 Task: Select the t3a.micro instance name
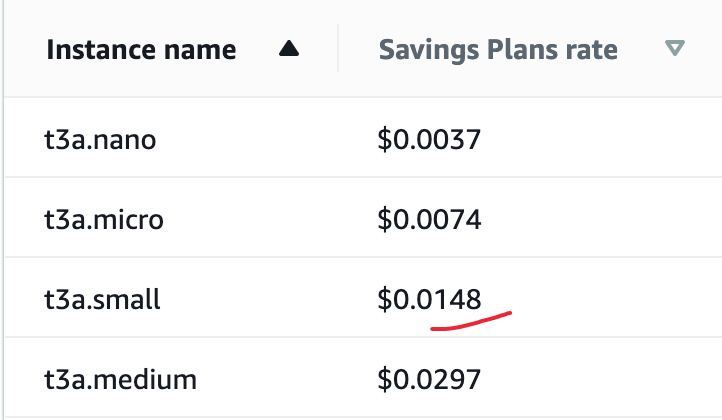pos(104,220)
